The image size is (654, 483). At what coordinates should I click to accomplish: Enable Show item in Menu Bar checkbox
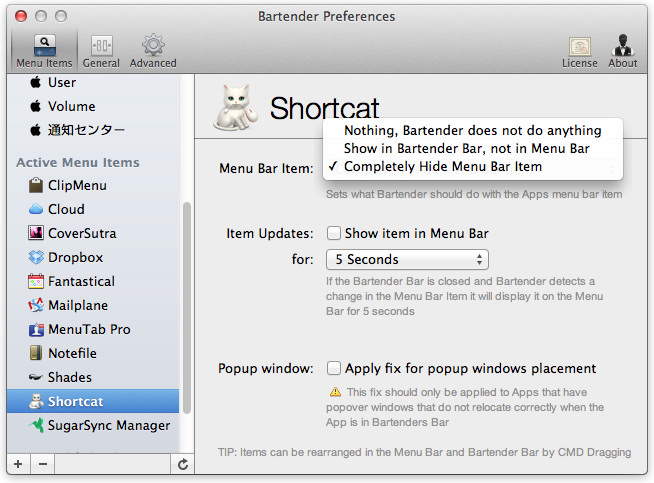(334, 233)
